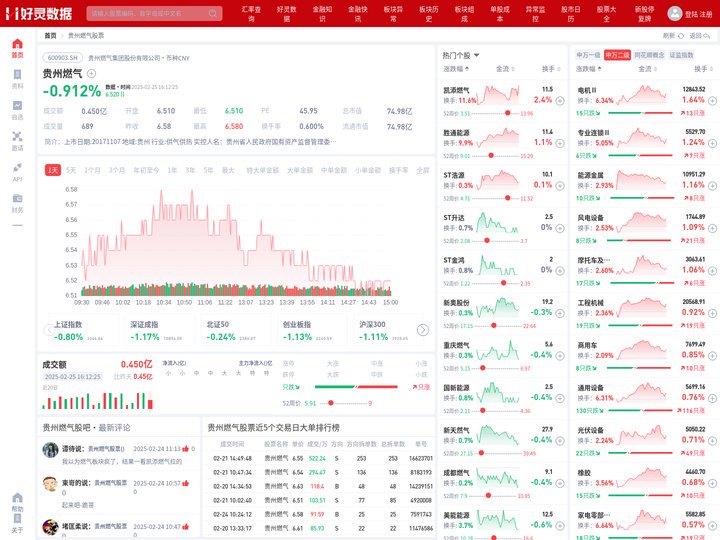Image resolution: width=720 pixels, height=540 pixels.
Task: Select the 3个月 chart range
Action: tap(117, 170)
